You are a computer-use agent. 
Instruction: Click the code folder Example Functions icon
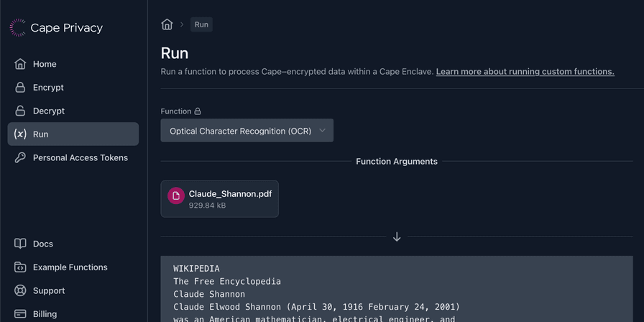click(x=20, y=267)
